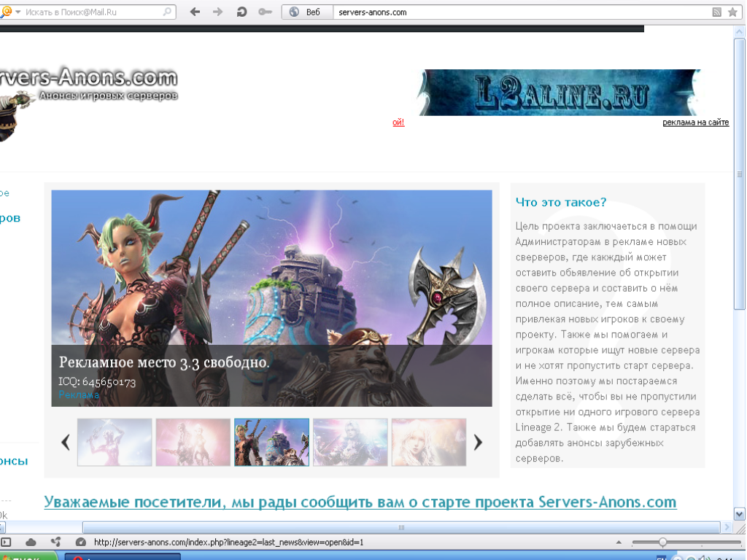747x560 pixels.
Task: Click the magnifier icon in the search box
Action: [167, 12]
